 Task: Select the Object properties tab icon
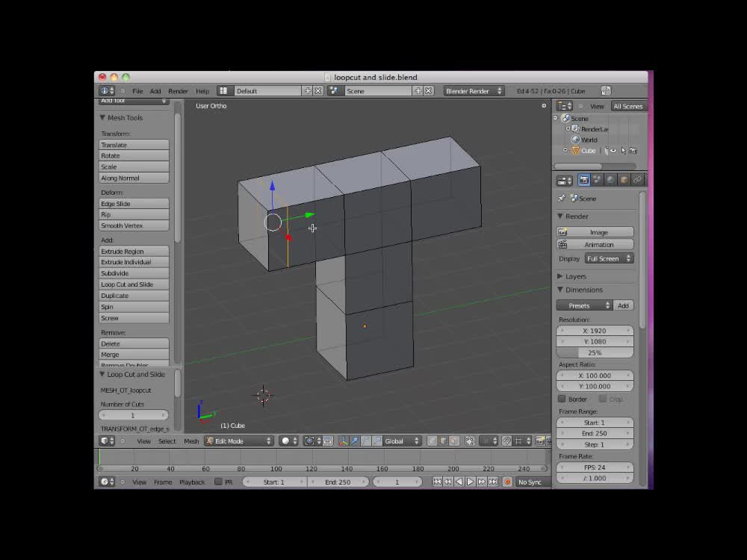point(624,180)
